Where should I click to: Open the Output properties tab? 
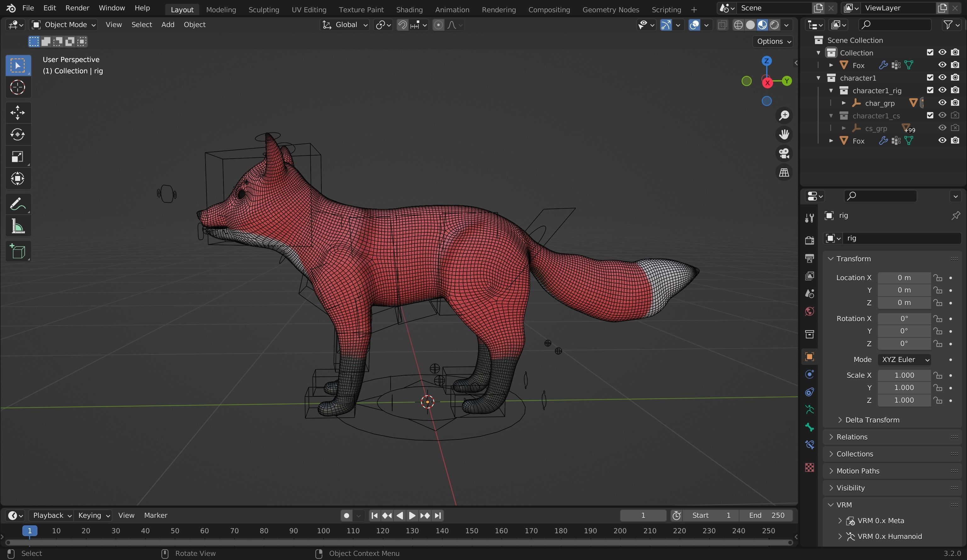(809, 258)
